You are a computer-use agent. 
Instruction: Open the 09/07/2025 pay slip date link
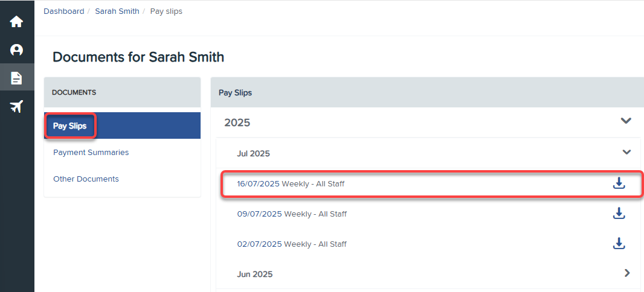pyautogui.click(x=260, y=214)
